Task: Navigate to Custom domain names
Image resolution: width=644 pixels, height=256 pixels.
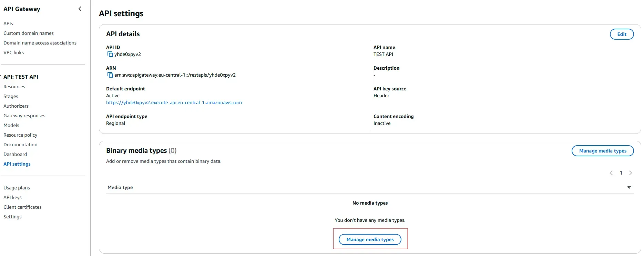Action: [29, 33]
